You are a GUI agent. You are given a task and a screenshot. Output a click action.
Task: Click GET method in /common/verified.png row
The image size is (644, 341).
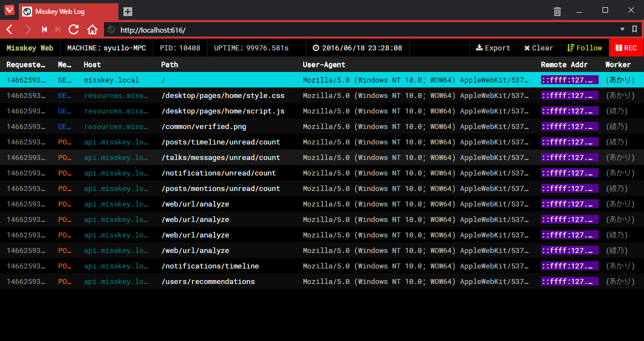pos(65,127)
